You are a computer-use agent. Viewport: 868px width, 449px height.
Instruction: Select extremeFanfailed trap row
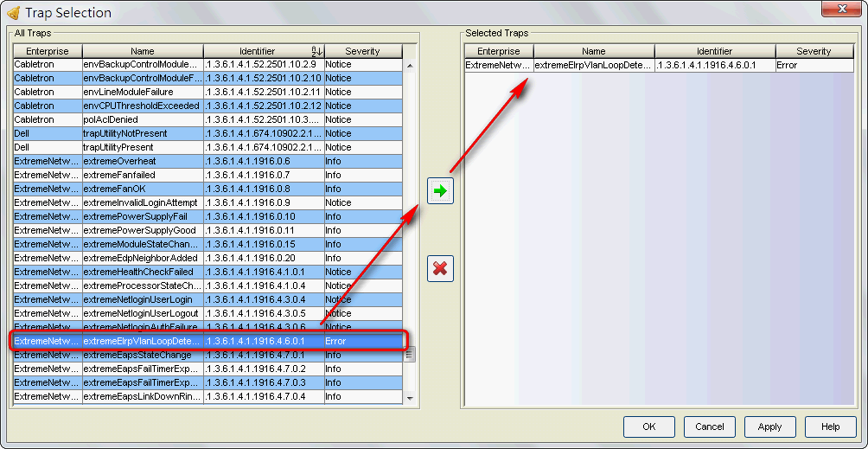coord(207,175)
